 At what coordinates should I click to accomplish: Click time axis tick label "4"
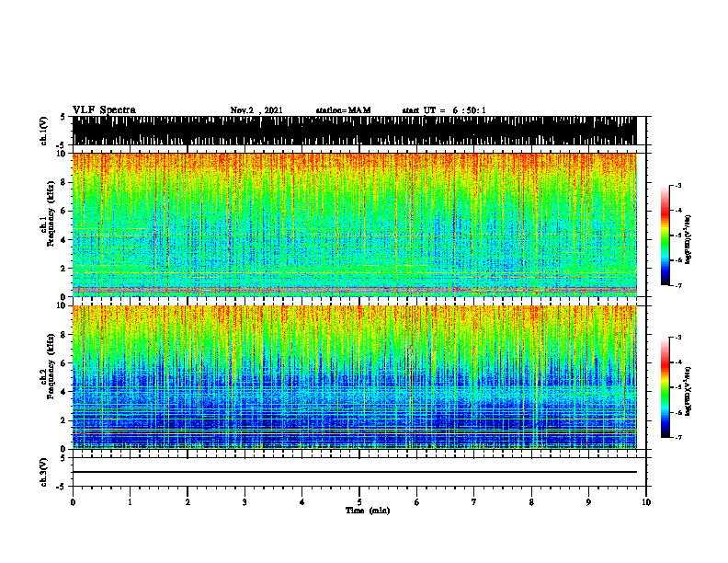[301, 502]
